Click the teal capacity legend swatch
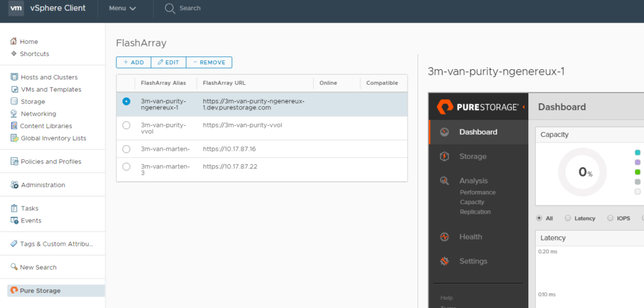This screenshot has width=644, height=308. tap(638, 152)
